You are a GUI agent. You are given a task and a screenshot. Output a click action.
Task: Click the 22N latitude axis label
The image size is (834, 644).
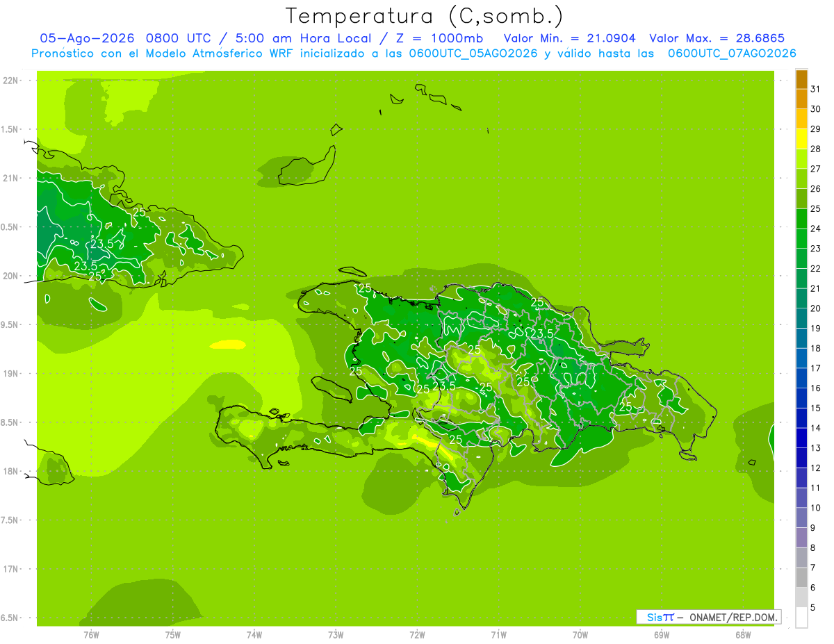pyautogui.click(x=11, y=81)
